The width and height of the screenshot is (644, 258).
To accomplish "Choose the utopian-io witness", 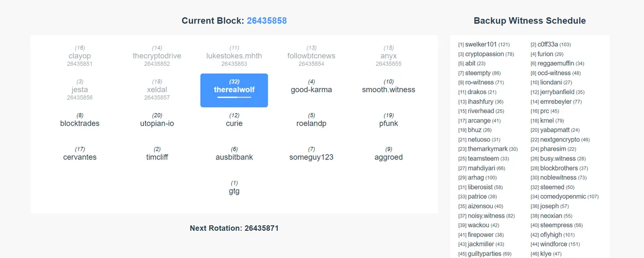I will [x=157, y=123].
